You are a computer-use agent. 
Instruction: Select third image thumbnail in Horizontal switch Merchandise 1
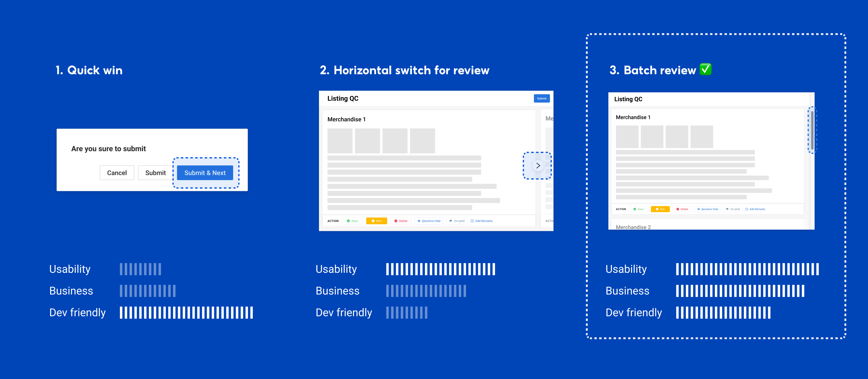click(x=395, y=141)
